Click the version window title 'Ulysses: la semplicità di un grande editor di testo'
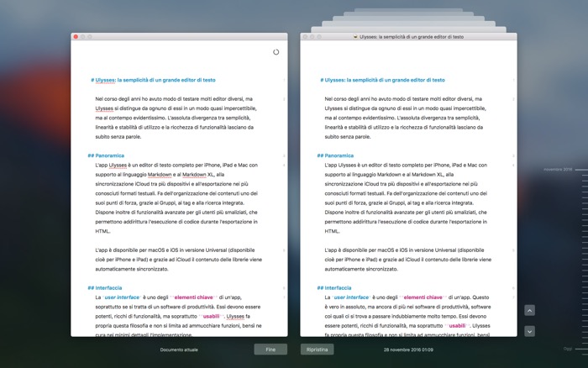588x368 pixels. [x=412, y=37]
